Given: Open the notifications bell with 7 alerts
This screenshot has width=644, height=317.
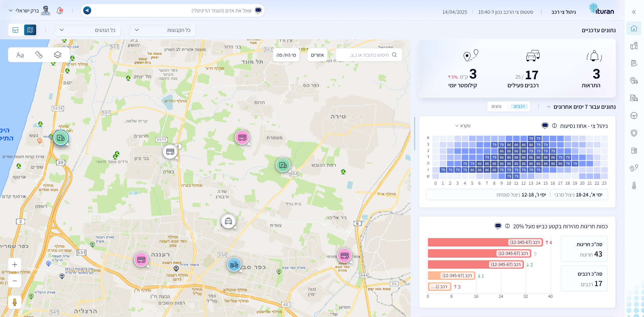Looking at the screenshot, I should 60,11.
